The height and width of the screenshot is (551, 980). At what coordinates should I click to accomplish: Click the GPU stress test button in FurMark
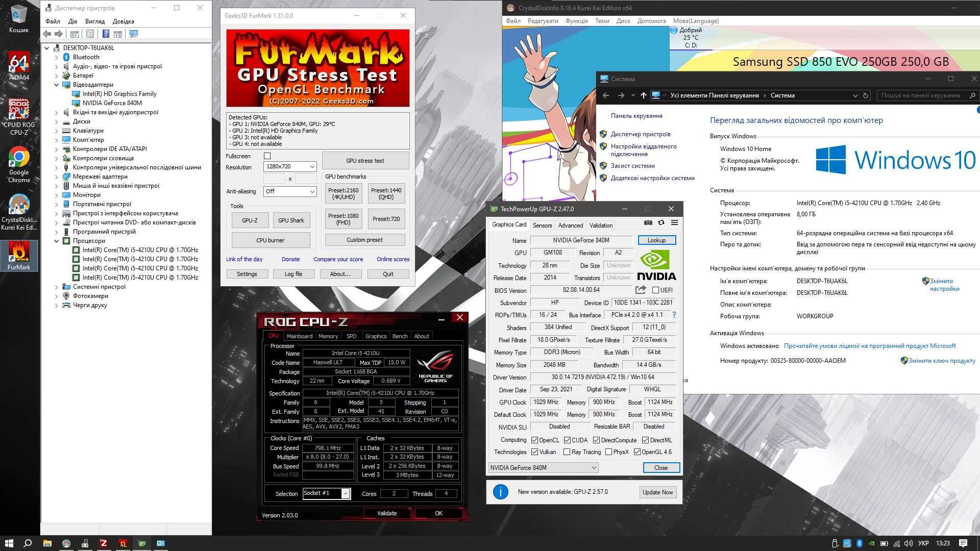click(365, 160)
